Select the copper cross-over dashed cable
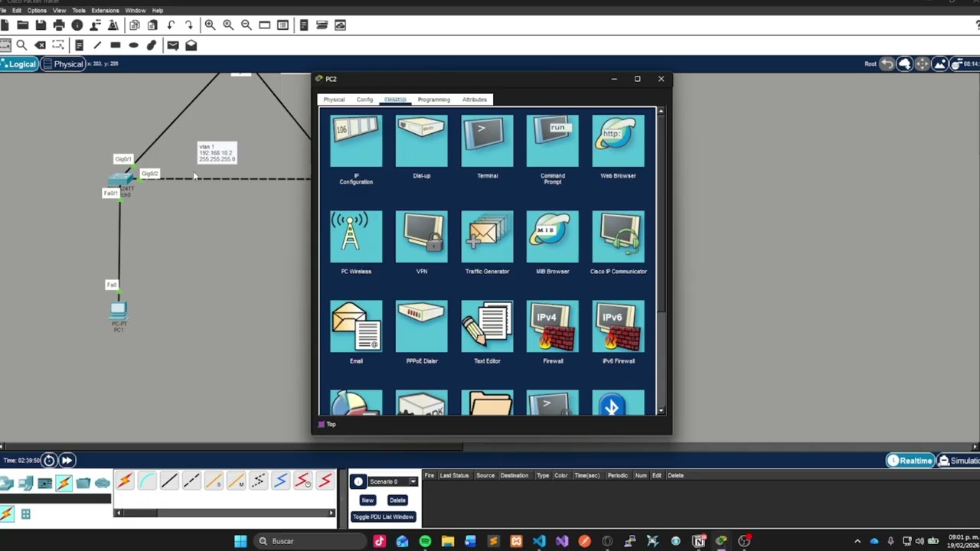 pos(191,481)
